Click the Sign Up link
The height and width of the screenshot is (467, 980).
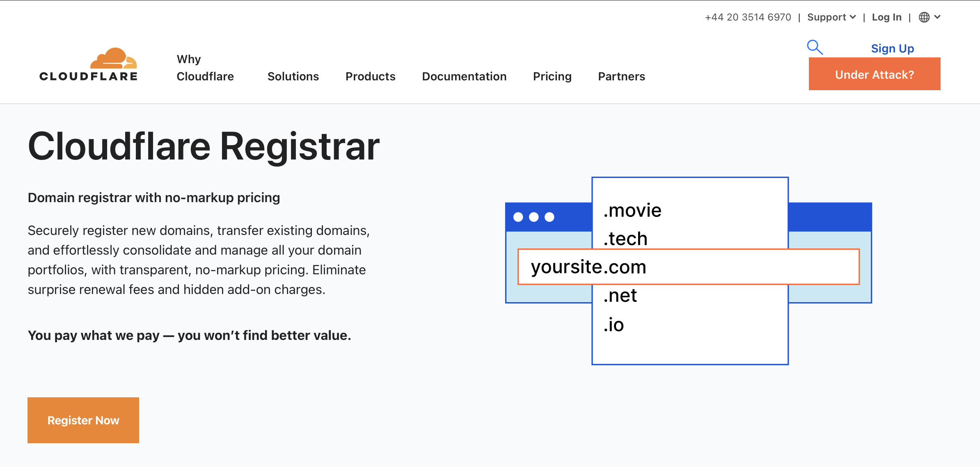[x=893, y=48]
